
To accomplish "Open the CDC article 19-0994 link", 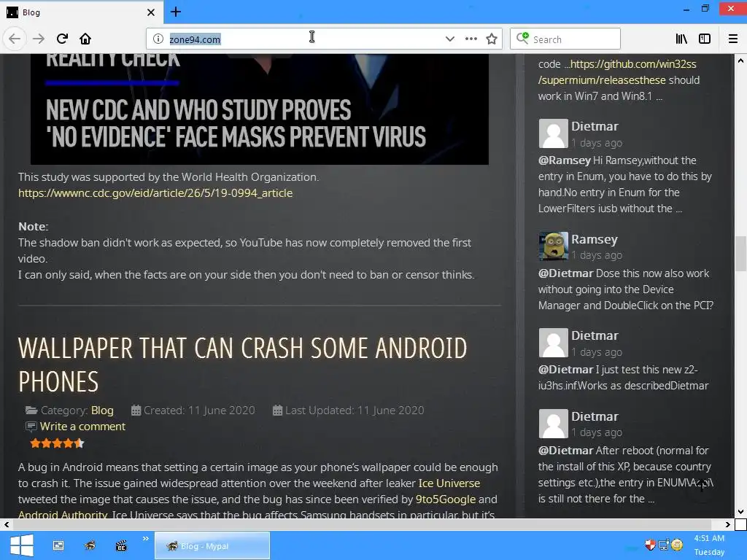I will point(155,193).
